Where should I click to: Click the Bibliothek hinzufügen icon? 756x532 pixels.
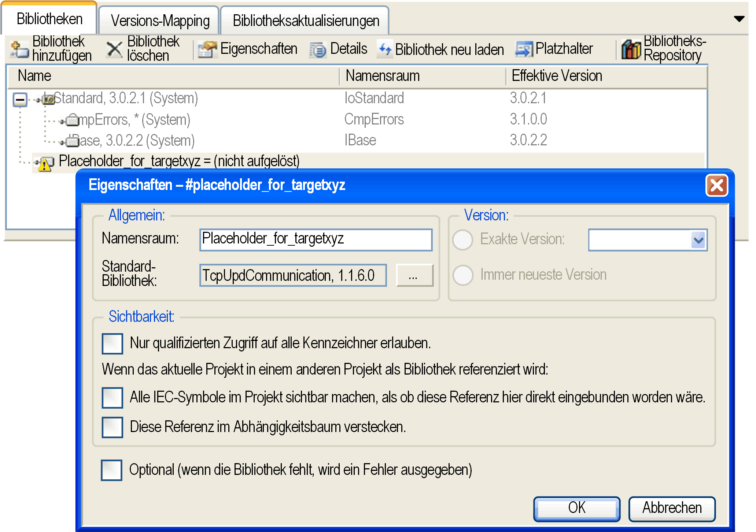click(x=19, y=49)
